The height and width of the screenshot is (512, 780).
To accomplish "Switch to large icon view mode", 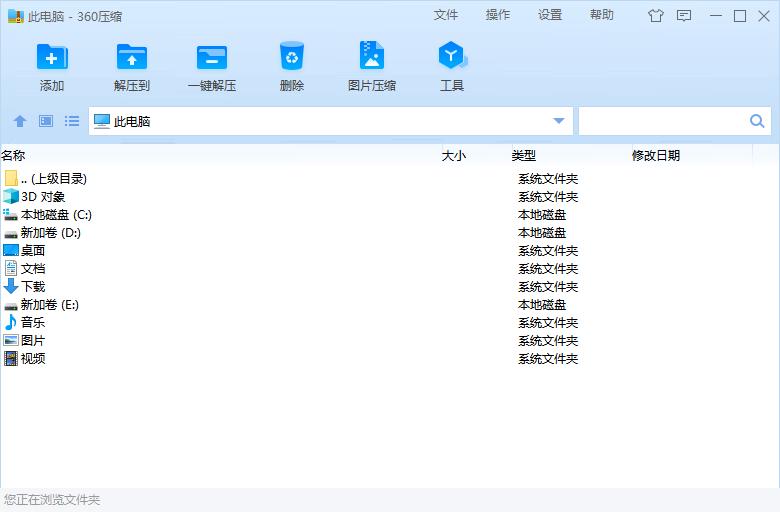I will [x=46, y=121].
